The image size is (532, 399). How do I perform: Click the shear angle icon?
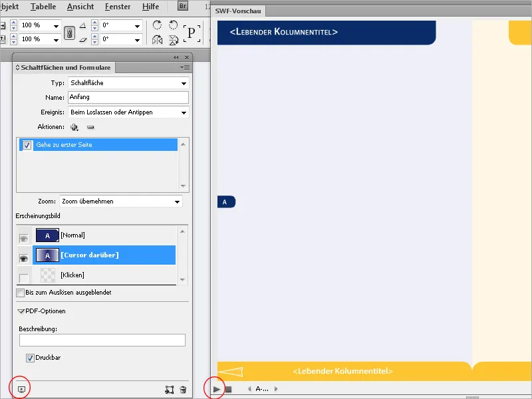[x=83, y=40]
